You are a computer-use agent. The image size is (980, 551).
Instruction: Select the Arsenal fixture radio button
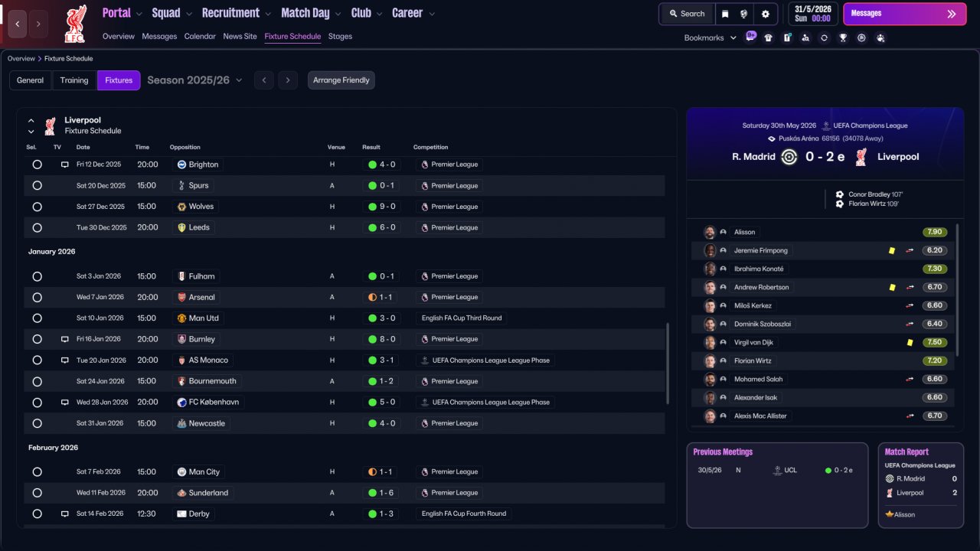pyautogui.click(x=37, y=298)
